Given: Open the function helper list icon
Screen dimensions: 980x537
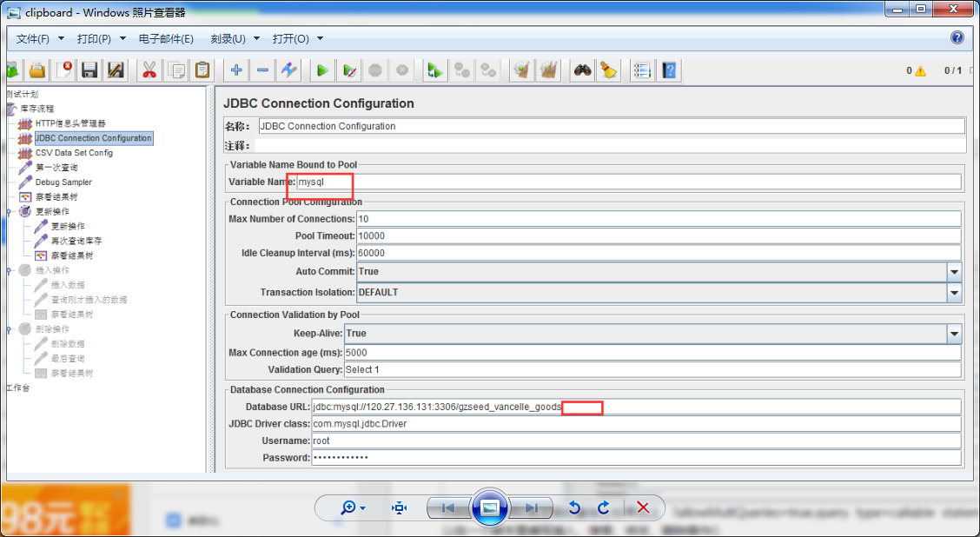Looking at the screenshot, I should [642, 70].
